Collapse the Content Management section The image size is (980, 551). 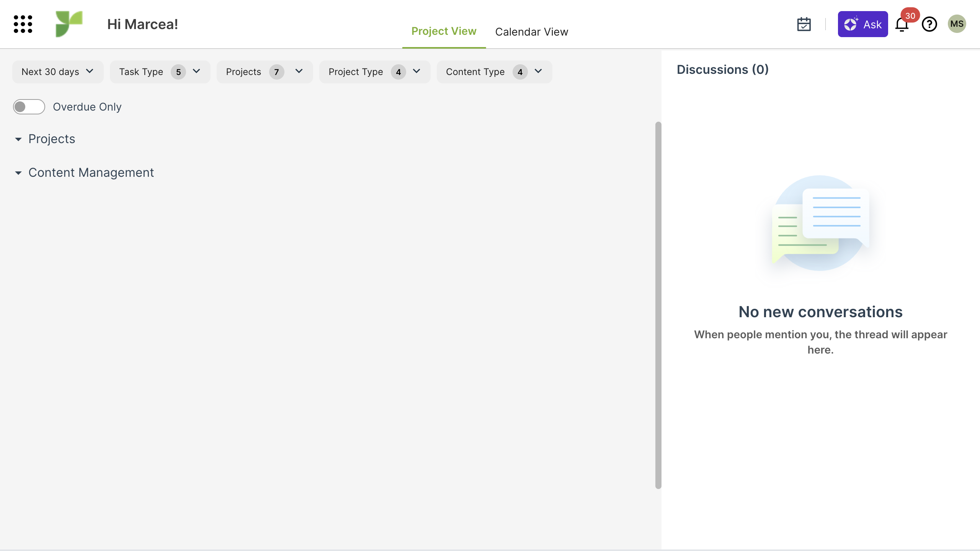18,173
